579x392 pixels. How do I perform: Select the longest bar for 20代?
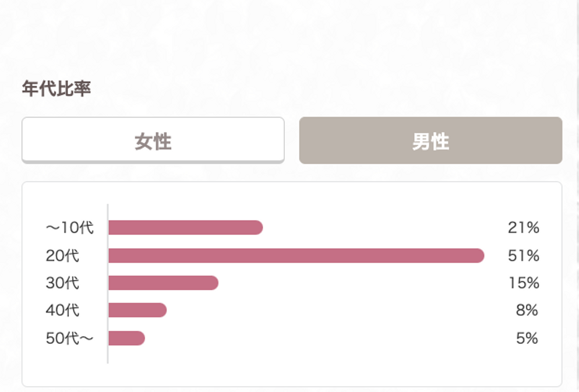(x=296, y=256)
